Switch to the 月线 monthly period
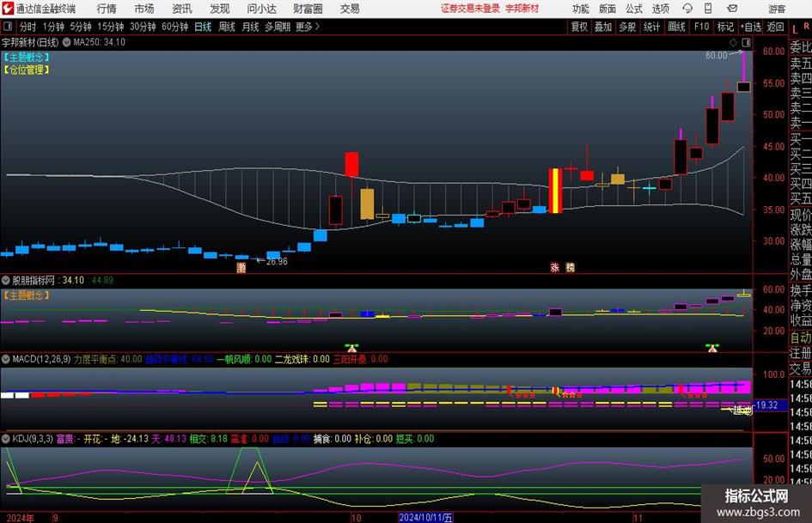812x523 pixels. 250,27
